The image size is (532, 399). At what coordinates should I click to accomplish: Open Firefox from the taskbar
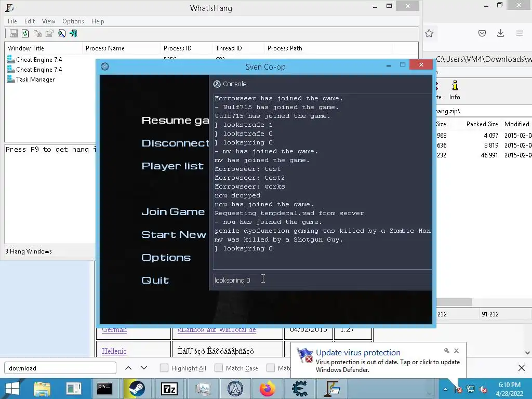[x=268, y=389]
